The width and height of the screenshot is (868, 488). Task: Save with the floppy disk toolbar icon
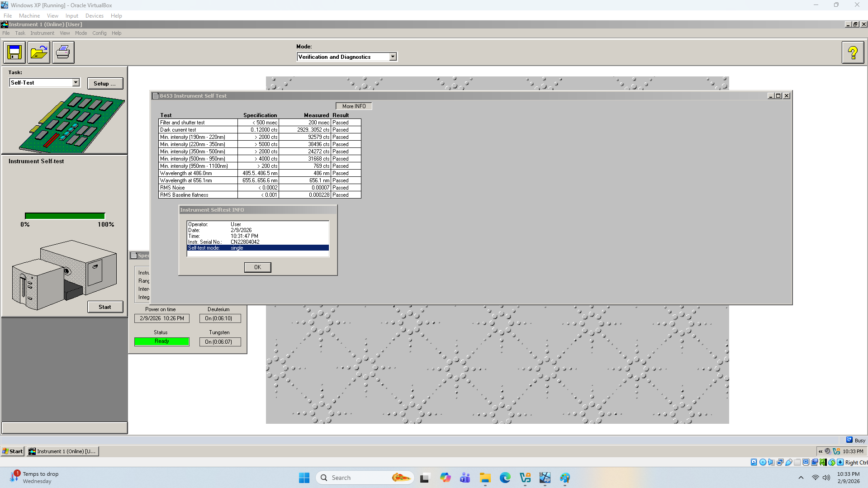click(14, 52)
